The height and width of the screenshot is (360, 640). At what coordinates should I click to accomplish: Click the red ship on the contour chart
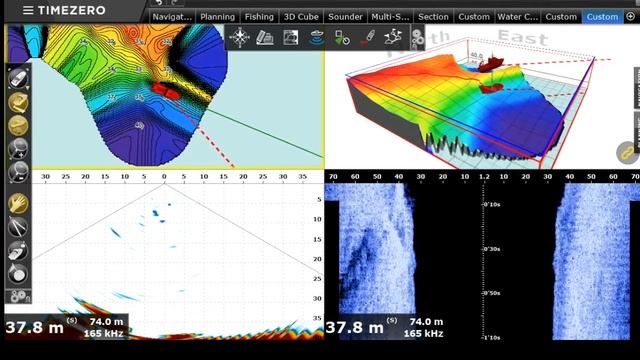[x=166, y=91]
